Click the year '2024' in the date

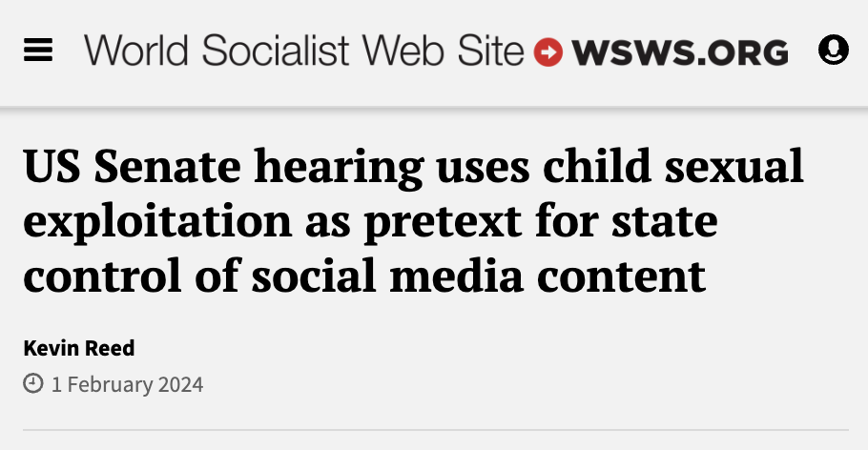click(x=181, y=385)
